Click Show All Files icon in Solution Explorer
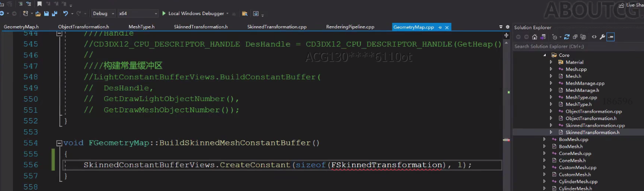644x191 pixels. point(583,37)
